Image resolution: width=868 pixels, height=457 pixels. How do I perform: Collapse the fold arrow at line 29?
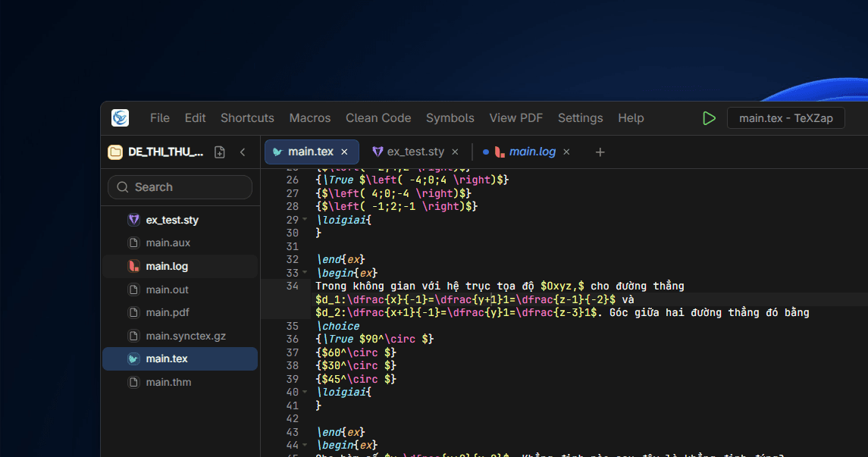click(305, 219)
